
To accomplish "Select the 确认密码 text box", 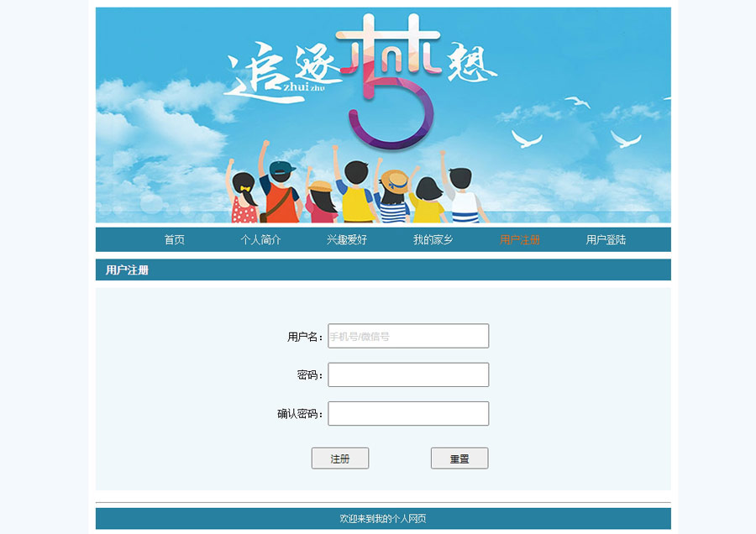I will click(x=408, y=413).
